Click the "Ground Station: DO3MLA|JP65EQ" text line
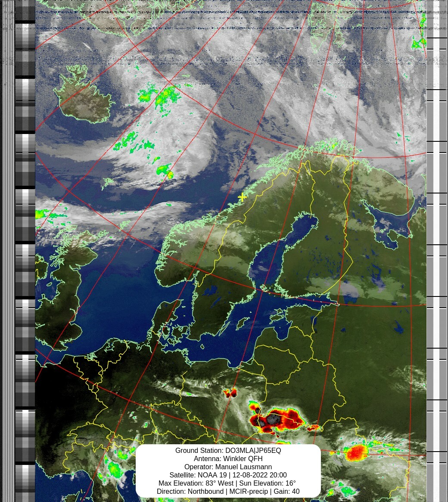The height and width of the screenshot is (502, 448). [x=228, y=450]
